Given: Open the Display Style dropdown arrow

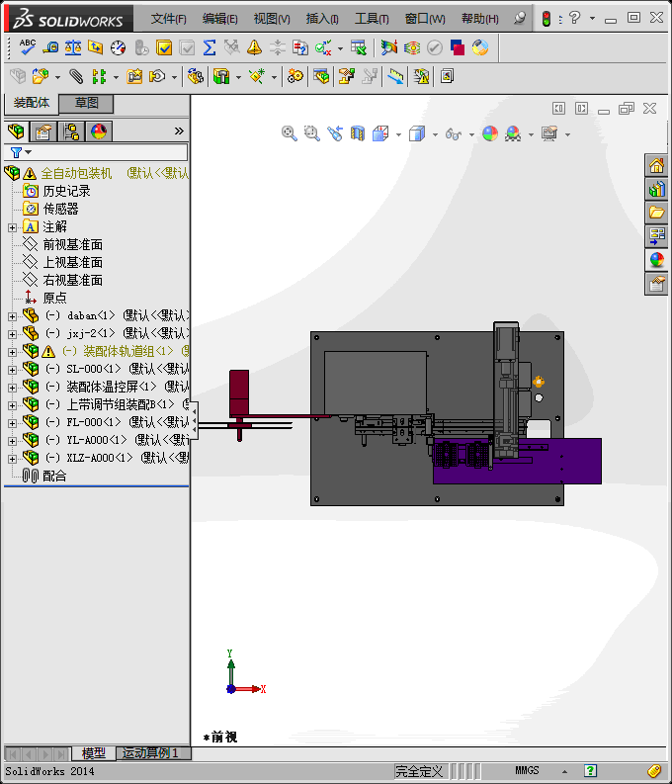Looking at the screenshot, I should click(x=435, y=134).
